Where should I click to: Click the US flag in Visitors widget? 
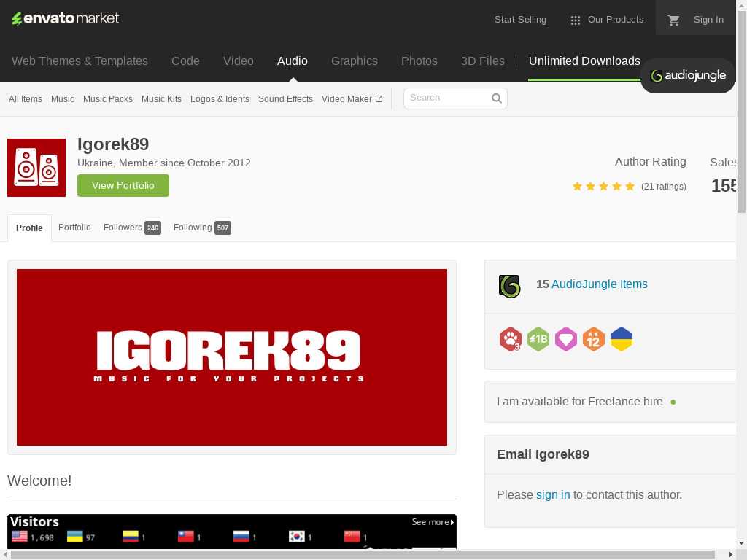point(20,537)
